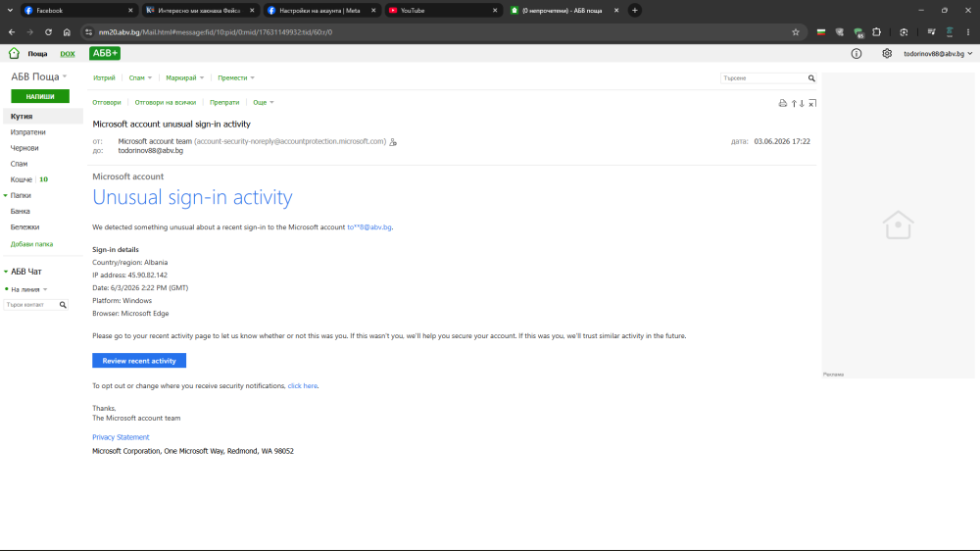The width and height of the screenshot is (980, 551).
Task: Switch to the YouTube tab
Action: [443, 10]
